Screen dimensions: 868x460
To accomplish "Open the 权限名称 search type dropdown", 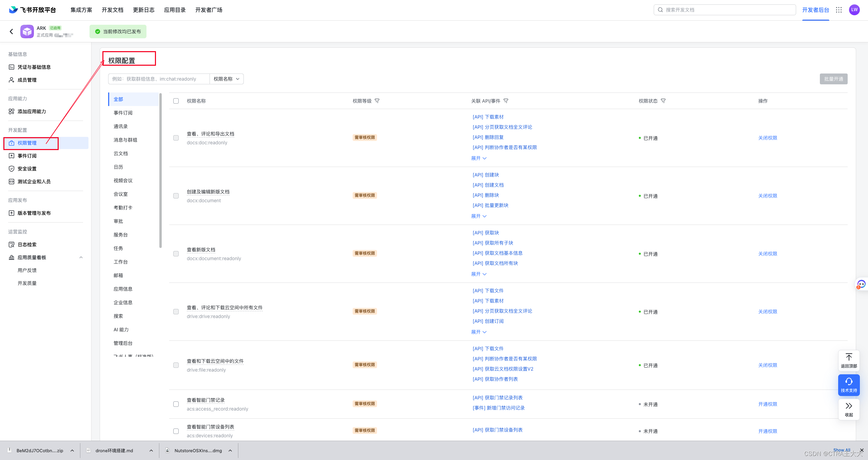I will (226, 79).
